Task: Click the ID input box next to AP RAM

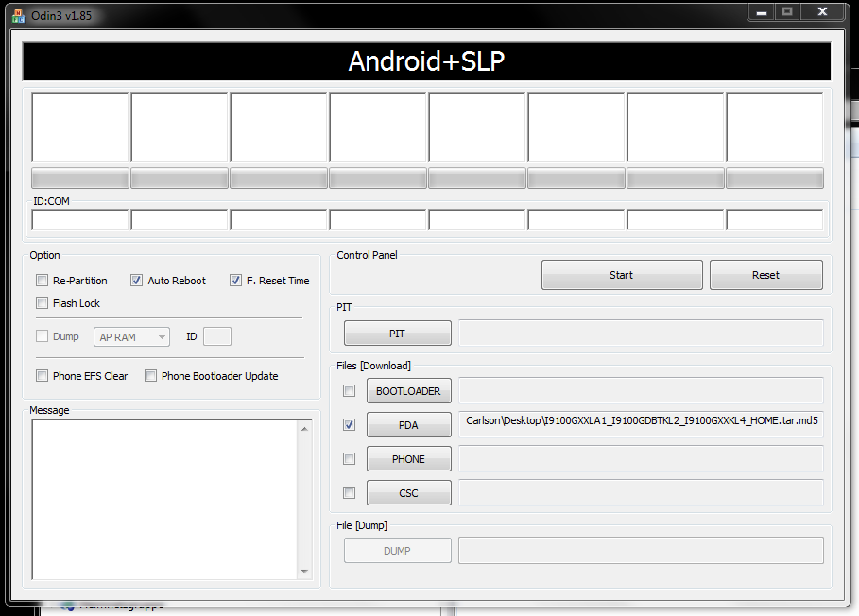Action: click(x=217, y=336)
